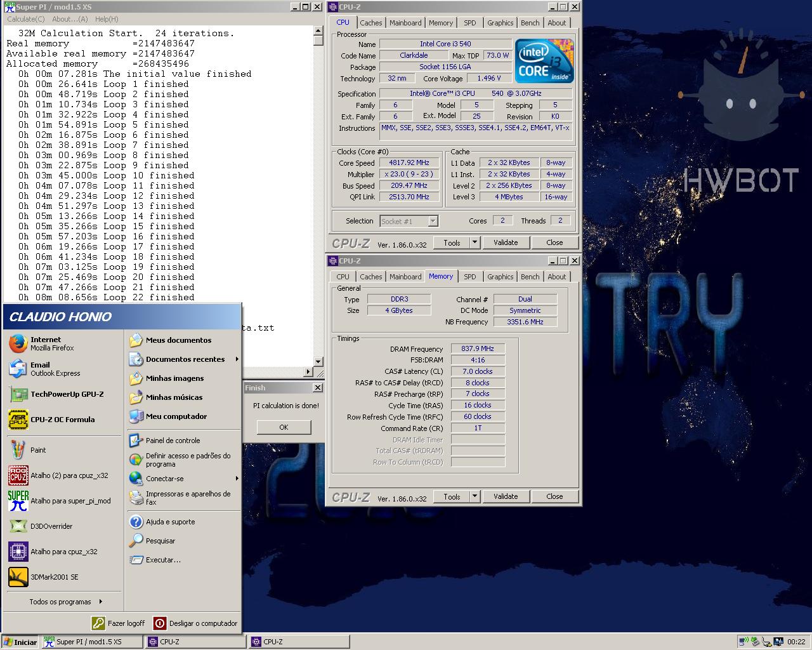Click Validate in lower CPU-Z window
812x650 pixels.
(x=506, y=496)
